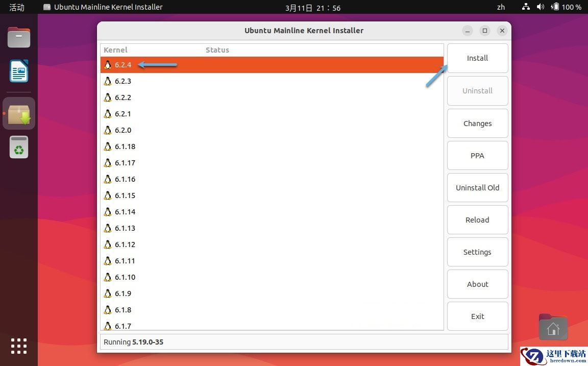
Task: Click Uninstall Old kernels button
Action: (477, 187)
